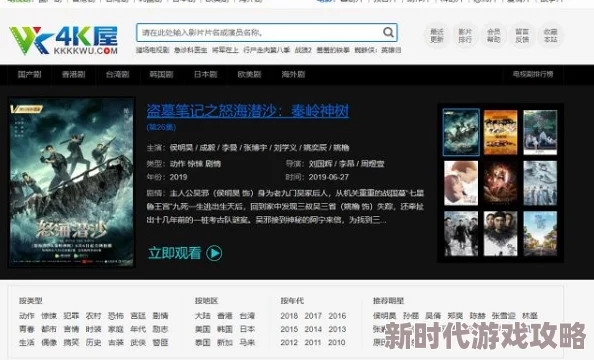
Task: Select the icy blue middle-right thumbnail
Action: tap(540, 183)
